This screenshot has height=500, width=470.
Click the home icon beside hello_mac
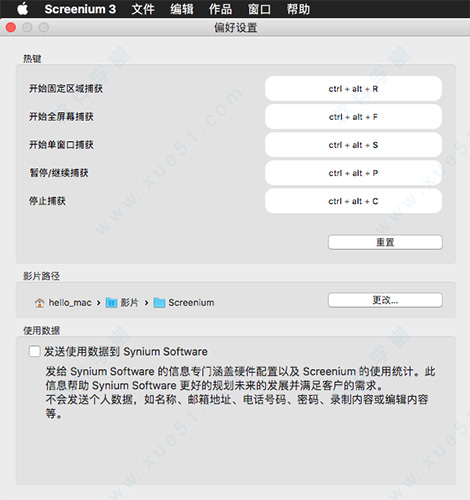pos(39,303)
